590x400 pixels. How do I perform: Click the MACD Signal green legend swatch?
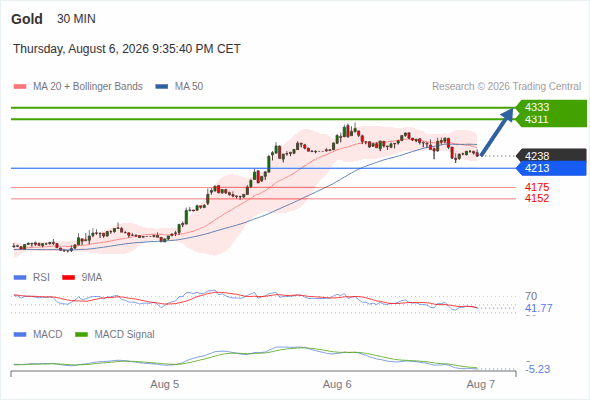[x=81, y=335]
